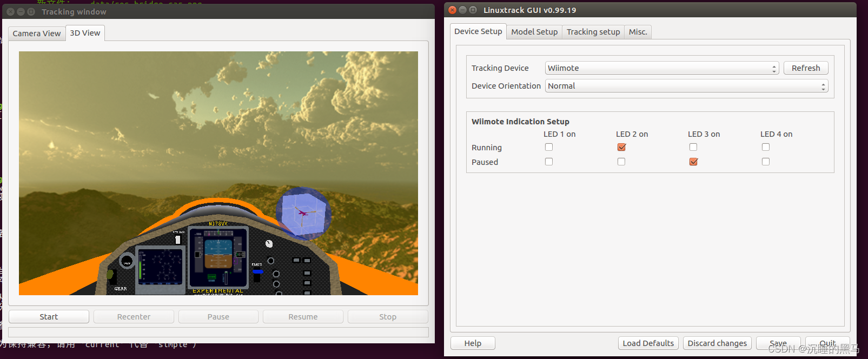Save the Linuxtrack settings
Viewport: 868px width, 359px height.
(778, 343)
